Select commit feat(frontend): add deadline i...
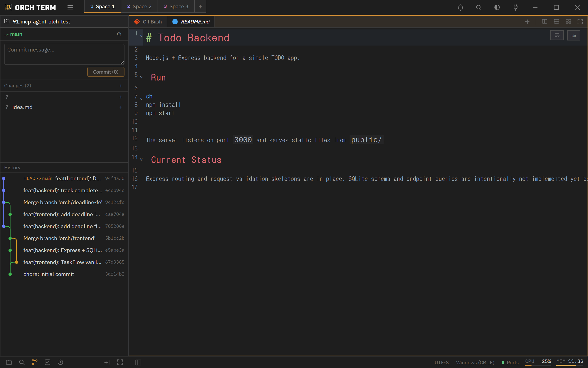 point(64,214)
